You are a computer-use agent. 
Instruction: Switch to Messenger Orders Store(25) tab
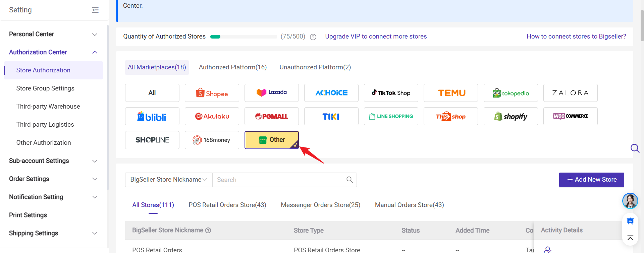(321, 205)
